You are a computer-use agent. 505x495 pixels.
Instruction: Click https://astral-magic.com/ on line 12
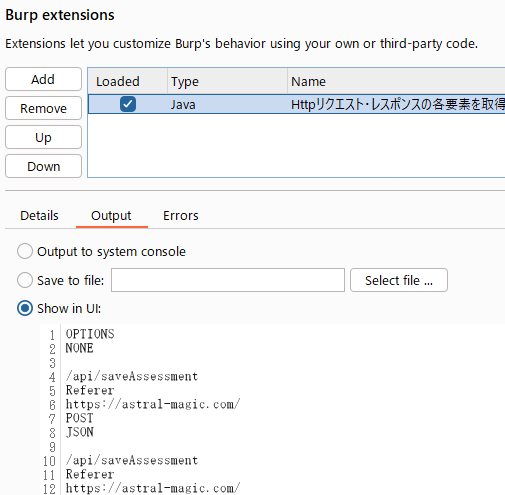click(153, 488)
